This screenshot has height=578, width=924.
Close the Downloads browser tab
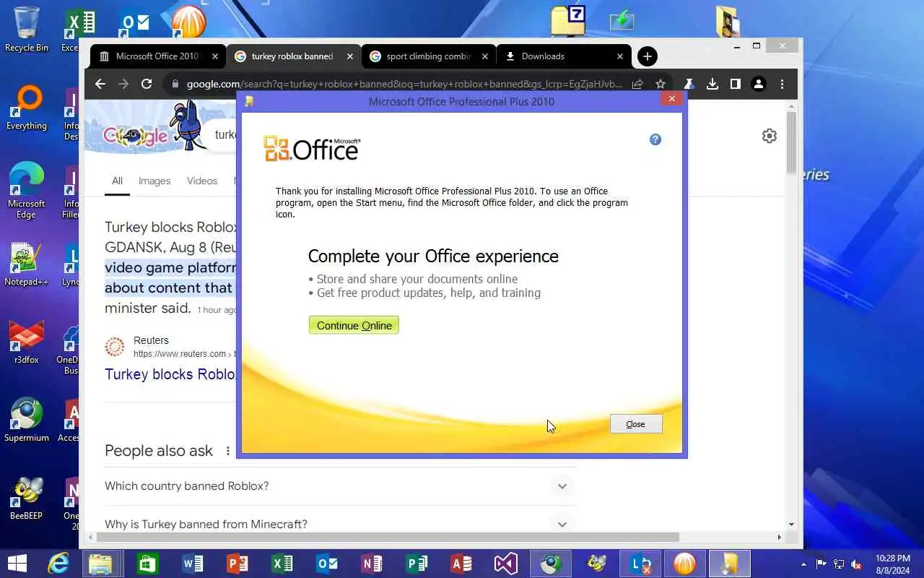click(619, 56)
